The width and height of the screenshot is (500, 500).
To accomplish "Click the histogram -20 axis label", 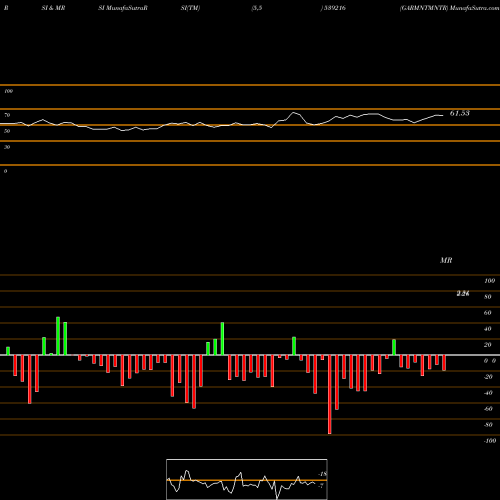I will [488, 377].
